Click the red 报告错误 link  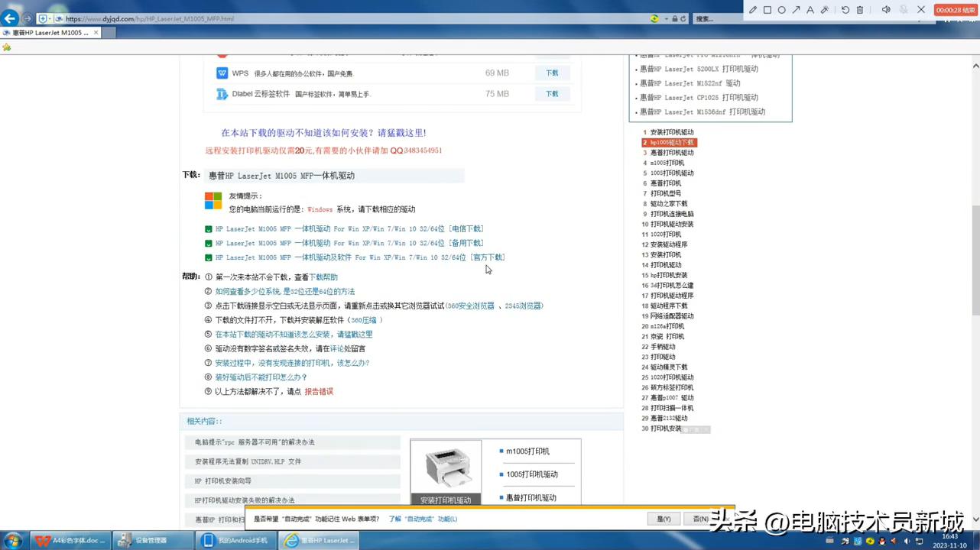click(x=319, y=391)
